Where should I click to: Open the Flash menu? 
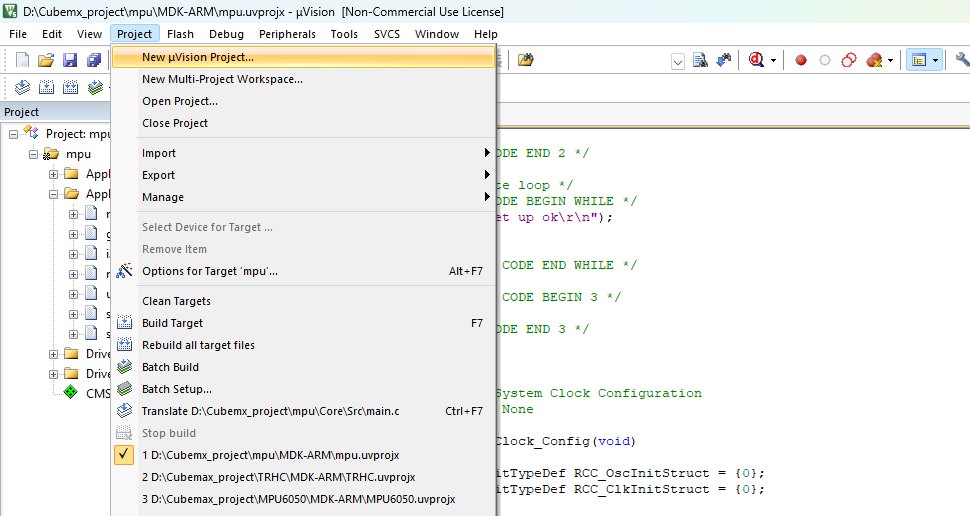point(180,34)
